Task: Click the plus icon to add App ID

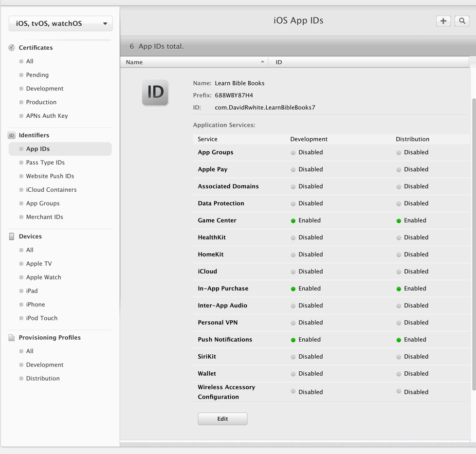Action: coord(443,21)
